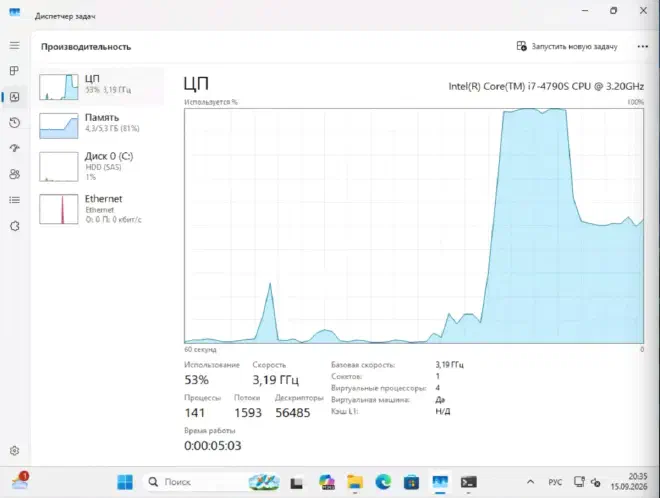This screenshot has height=498, width=660.
Task: Click the Ethernet mini graph thumbnail
Action: click(59, 209)
